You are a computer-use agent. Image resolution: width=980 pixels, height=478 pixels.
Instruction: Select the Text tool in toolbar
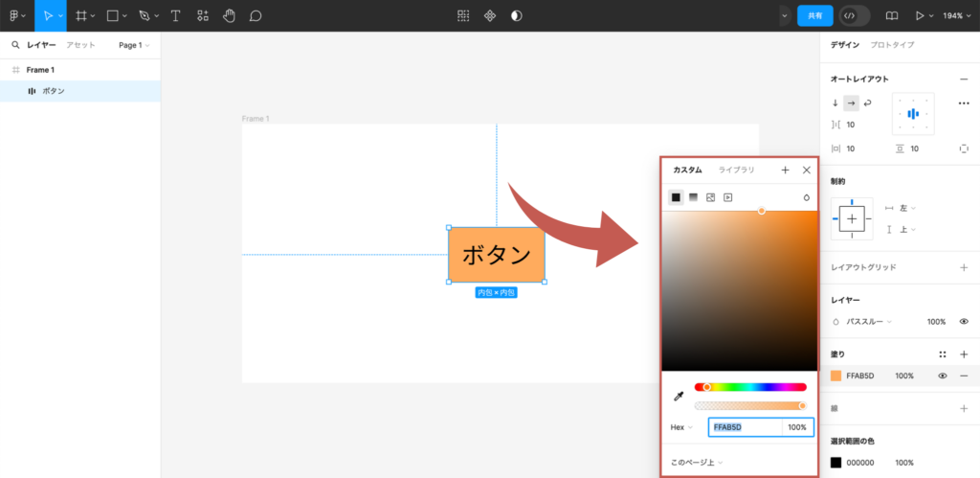175,16
